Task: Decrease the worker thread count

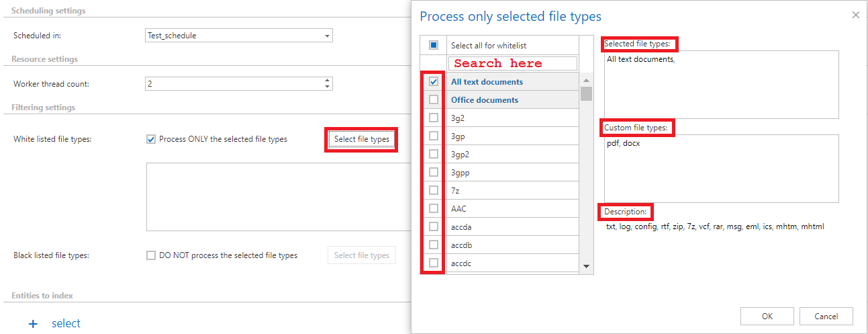Action: point(327,87)
